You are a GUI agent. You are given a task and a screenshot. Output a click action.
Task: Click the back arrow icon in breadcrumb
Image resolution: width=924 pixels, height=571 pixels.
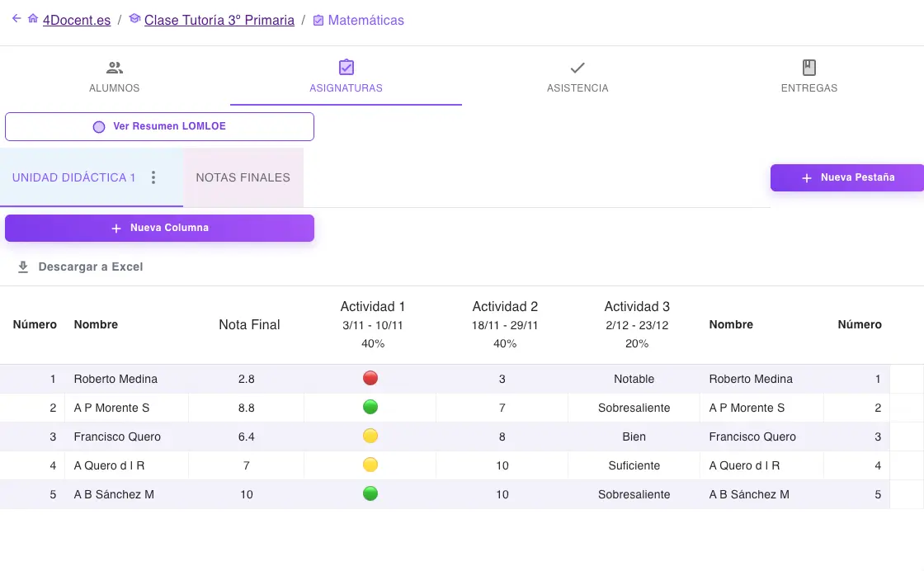[16, 19]
